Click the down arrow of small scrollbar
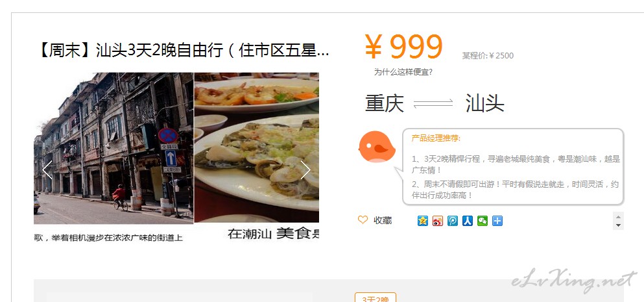Image resolution: width=644 pixels, height=302 pixels. click(x=618, y=225)
